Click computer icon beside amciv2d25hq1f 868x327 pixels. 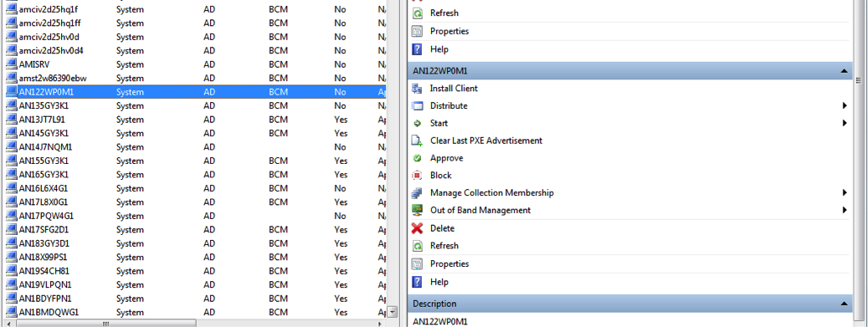click(11, 9)
